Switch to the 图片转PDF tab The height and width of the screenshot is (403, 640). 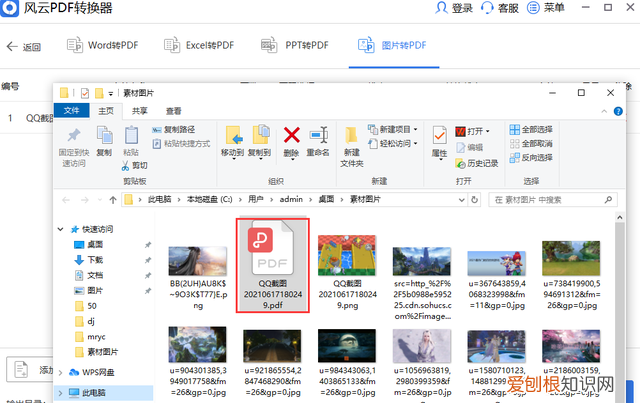393,45
